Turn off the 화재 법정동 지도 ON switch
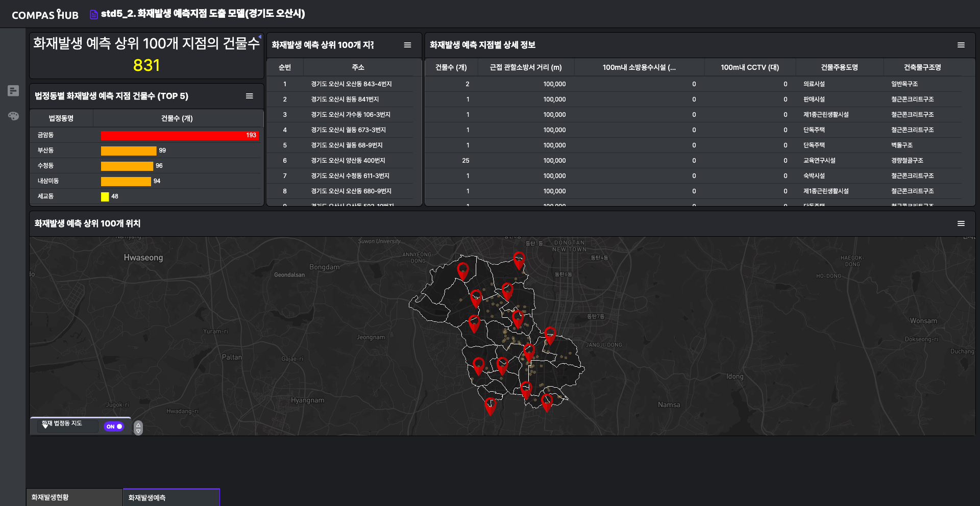 tap(114, 426)
